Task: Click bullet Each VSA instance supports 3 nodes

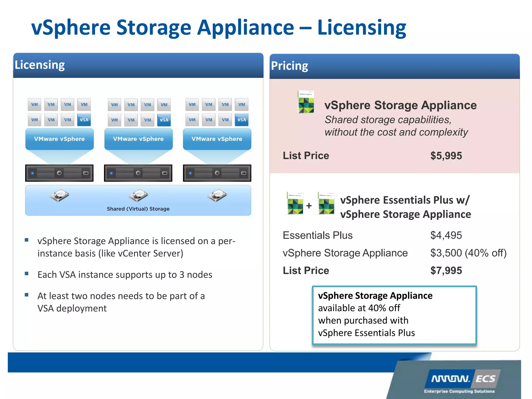Action: pyautogui.click(x=125, y=275)
